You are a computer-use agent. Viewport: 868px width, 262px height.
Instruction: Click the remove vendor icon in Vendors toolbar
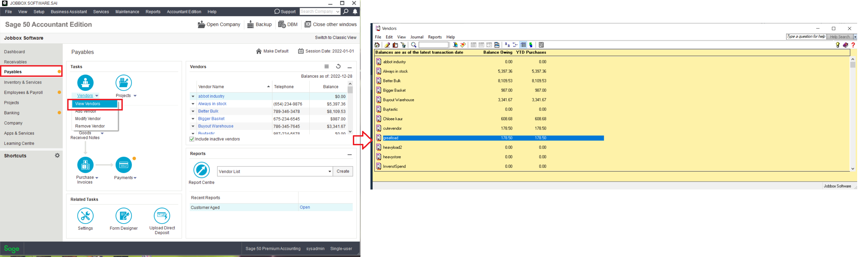click(x=403, y=45)
